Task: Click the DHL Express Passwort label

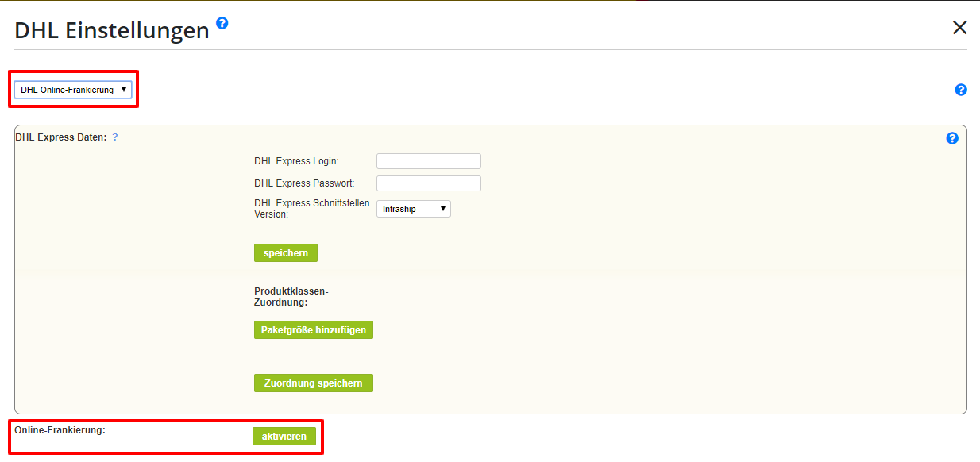Action: click(304, 183)
